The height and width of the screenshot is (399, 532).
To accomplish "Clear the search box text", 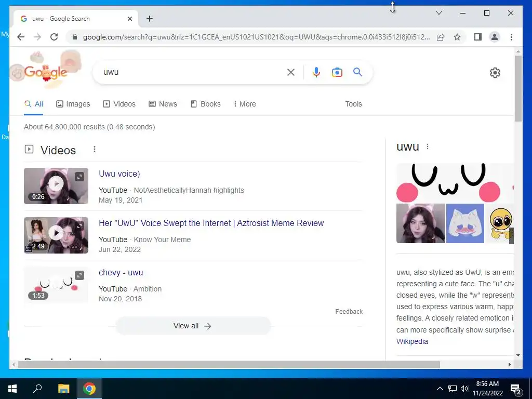I will click(x=291, y=72).
